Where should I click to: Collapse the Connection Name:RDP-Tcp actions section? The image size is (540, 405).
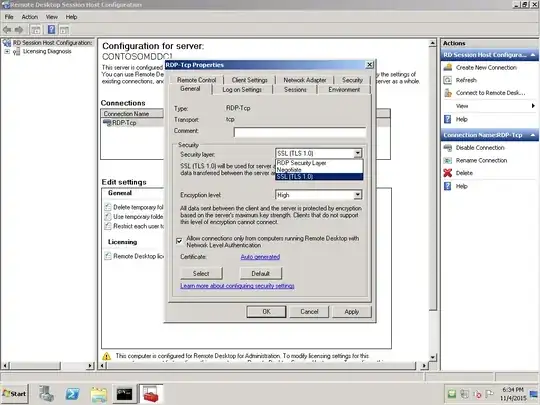pos(533,135)
